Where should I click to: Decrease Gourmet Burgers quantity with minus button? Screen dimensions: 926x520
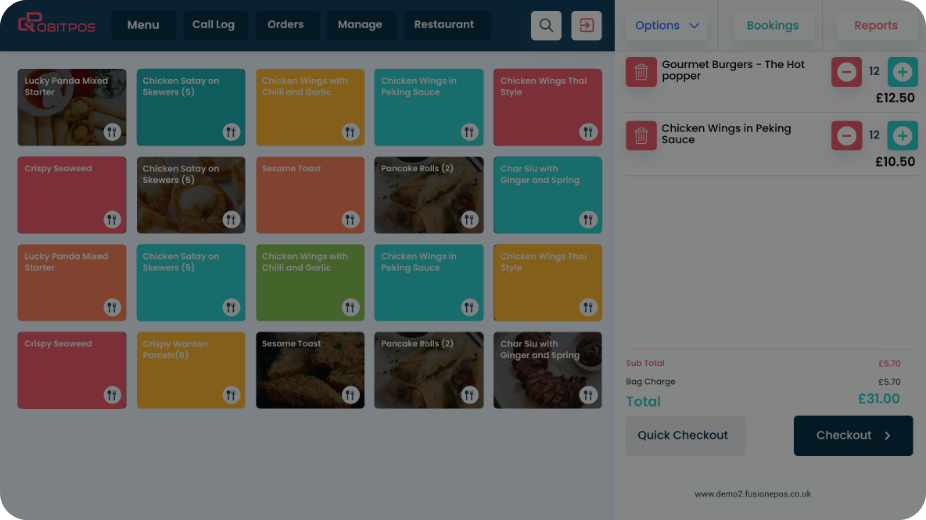(x=846, y=72)
